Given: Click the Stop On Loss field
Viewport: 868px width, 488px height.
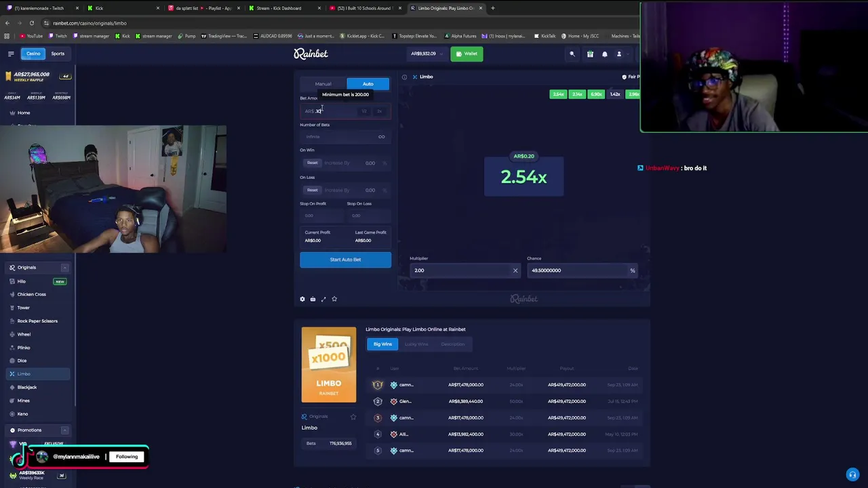Looking at the screenshot, I should [368, 216].
